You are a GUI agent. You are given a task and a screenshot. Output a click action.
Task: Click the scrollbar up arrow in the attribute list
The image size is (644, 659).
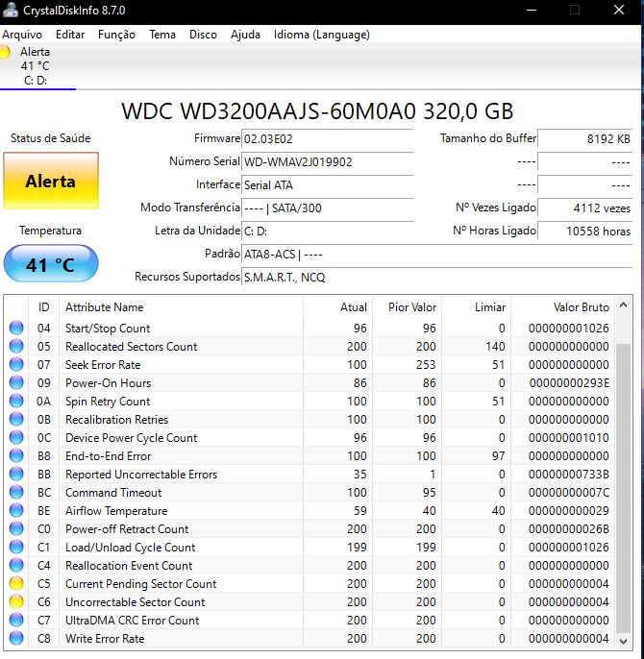tap(624, 305)
